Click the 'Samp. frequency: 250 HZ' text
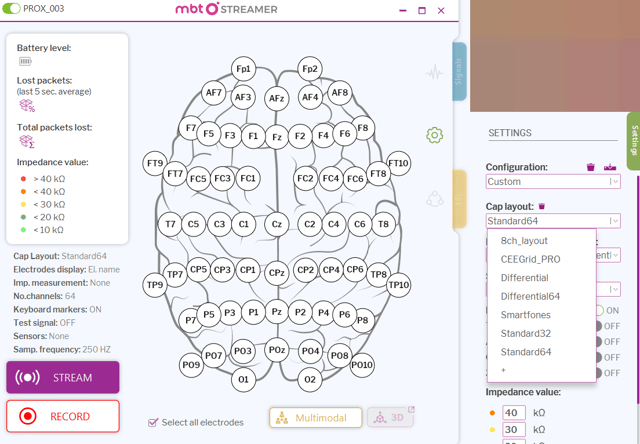The width and height of the screenshot is (640, 444). coord(62,349)
